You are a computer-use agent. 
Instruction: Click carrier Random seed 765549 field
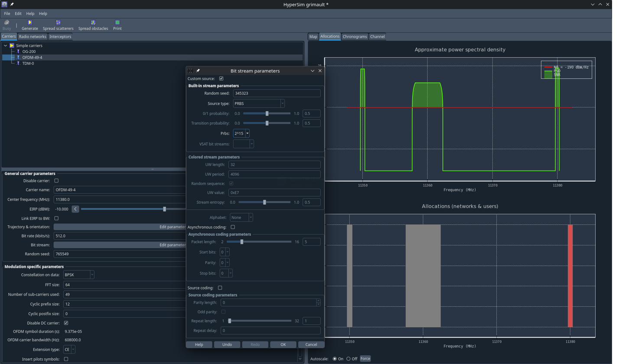tap(120, 254)
